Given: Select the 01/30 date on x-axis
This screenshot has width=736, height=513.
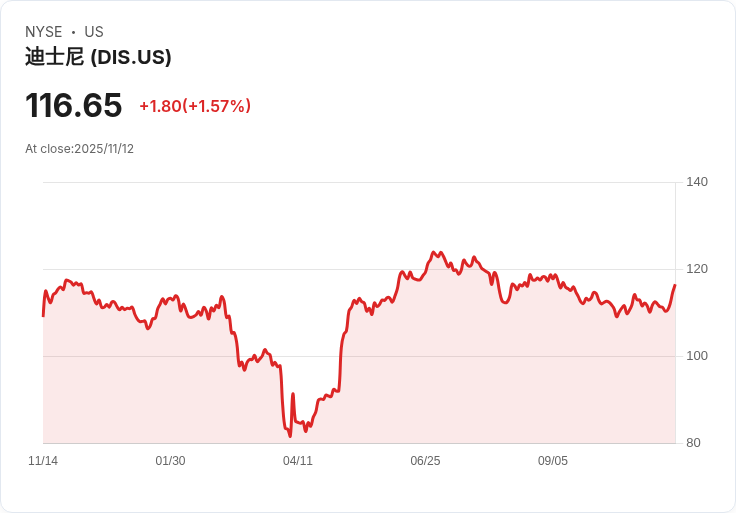Looking at the screenshot, I should (x=170, y=461).
